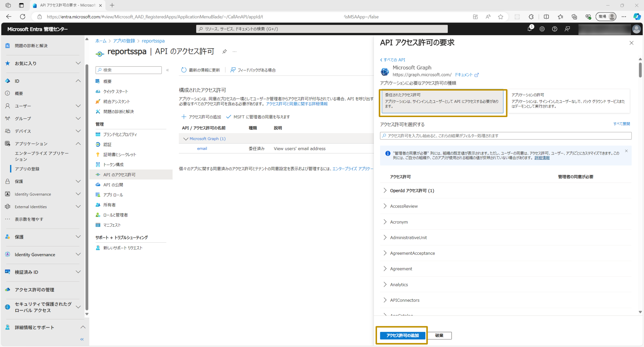The width and height of the screenshot is (644, 347).
Task: Click 最新の情報に更新 refresh command
Action: tap(201, 70)
